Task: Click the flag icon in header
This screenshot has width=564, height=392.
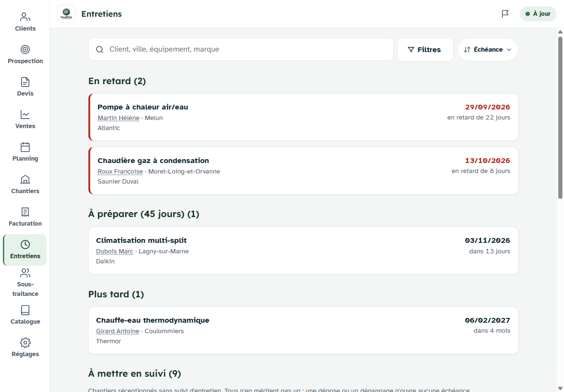Action: 505,14
